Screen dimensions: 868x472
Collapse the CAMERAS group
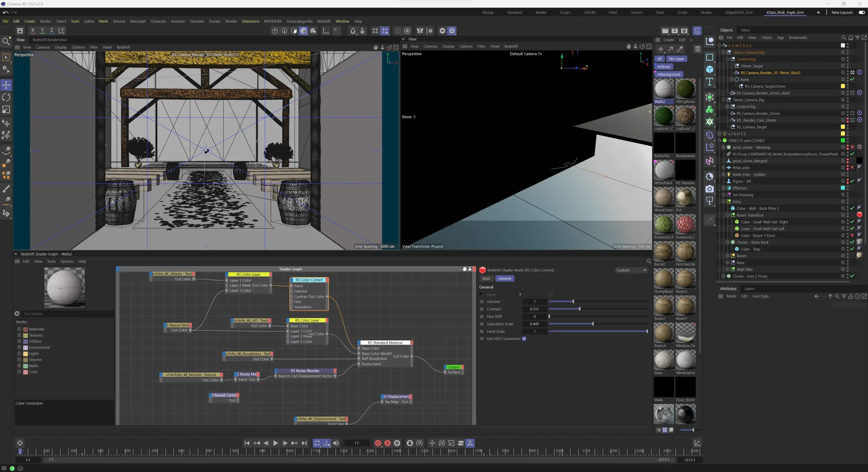click(719, 45)
